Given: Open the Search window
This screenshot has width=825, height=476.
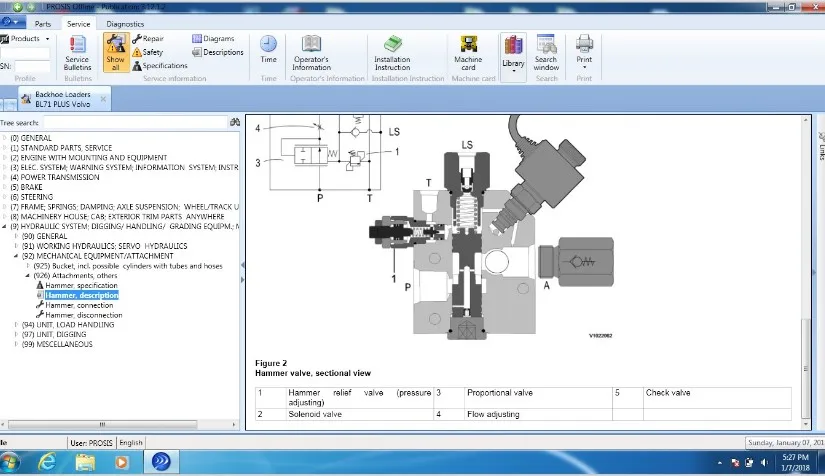Looking at the screenshot, I should click(546, 53).
